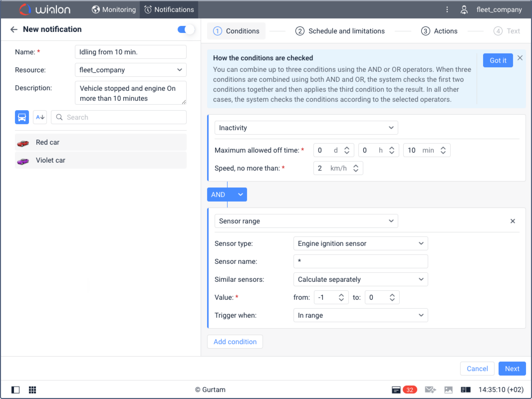Open the Trigger when dropdown

coord(360,315)
